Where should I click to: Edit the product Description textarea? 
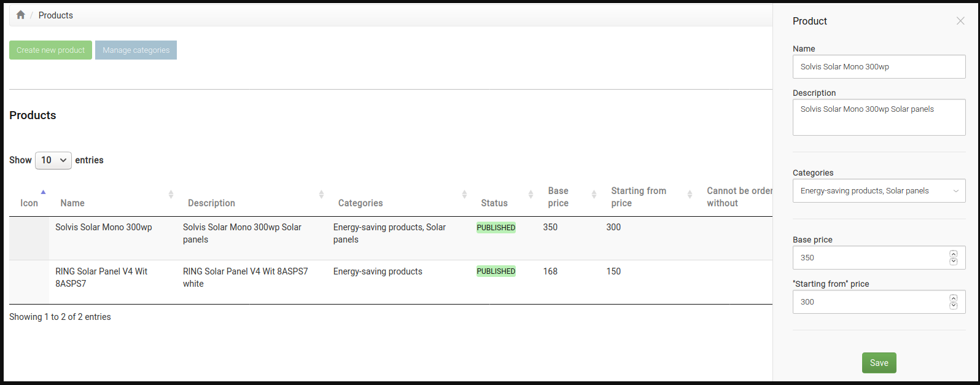click(879, 117)
